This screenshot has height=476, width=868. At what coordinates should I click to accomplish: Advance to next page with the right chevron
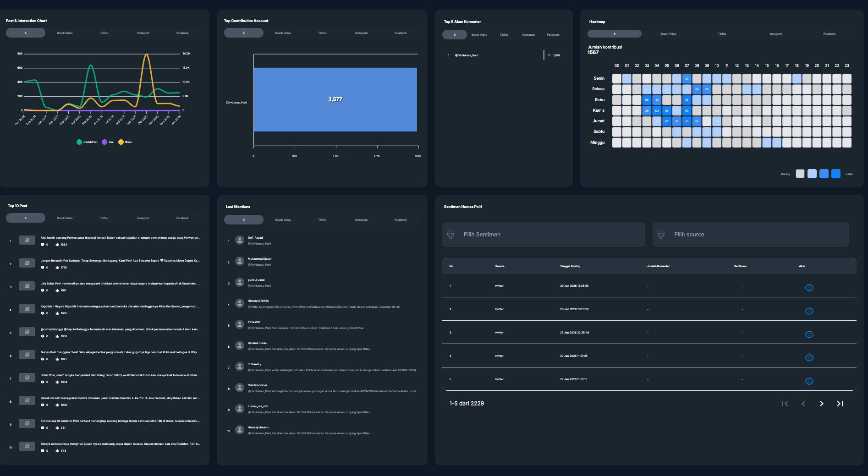[x=822, y=404]
